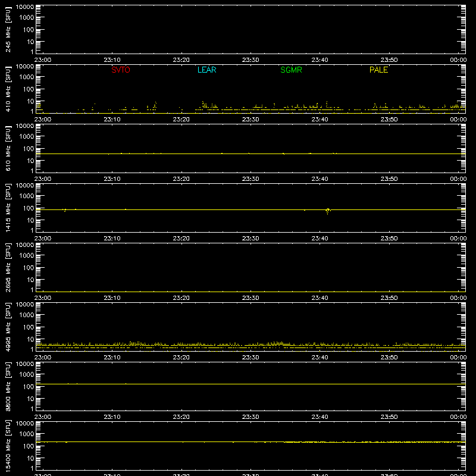Click 23:50 tick label under 2695 MHz plot
The height and width of the screenshot is (476, 476).
[389, 298]
